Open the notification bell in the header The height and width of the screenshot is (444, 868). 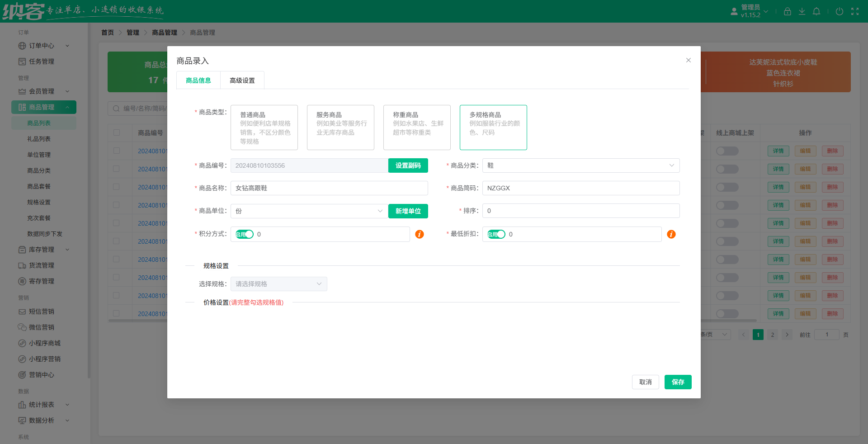(816, 11)
